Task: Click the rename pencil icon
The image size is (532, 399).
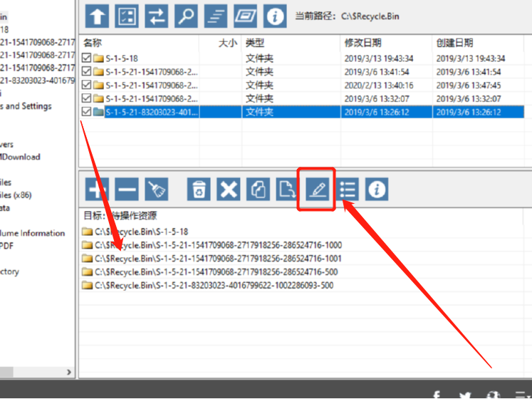Action: coord(318,189)
